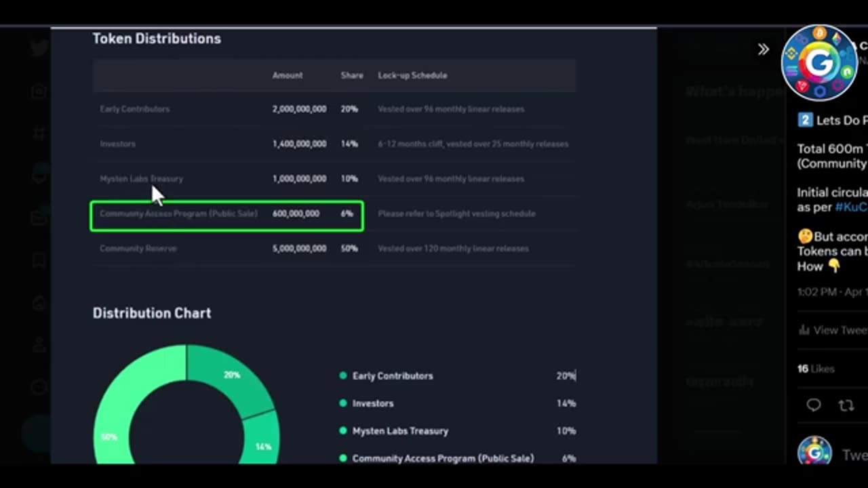The height and width of the screenshot is (488, 868).
Task: Click the 600,000,000 amount cell
Action: [x=296, y=213]
